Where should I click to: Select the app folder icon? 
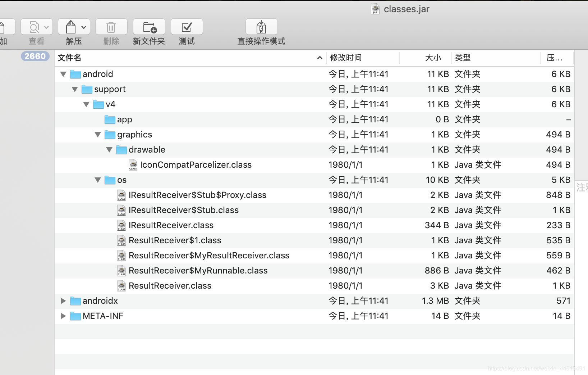click(110, 119)
